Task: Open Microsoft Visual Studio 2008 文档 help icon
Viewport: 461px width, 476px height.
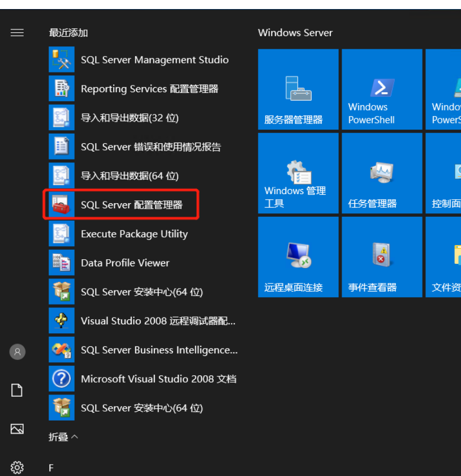Action: pyautogui.click(x=61, y=379)
